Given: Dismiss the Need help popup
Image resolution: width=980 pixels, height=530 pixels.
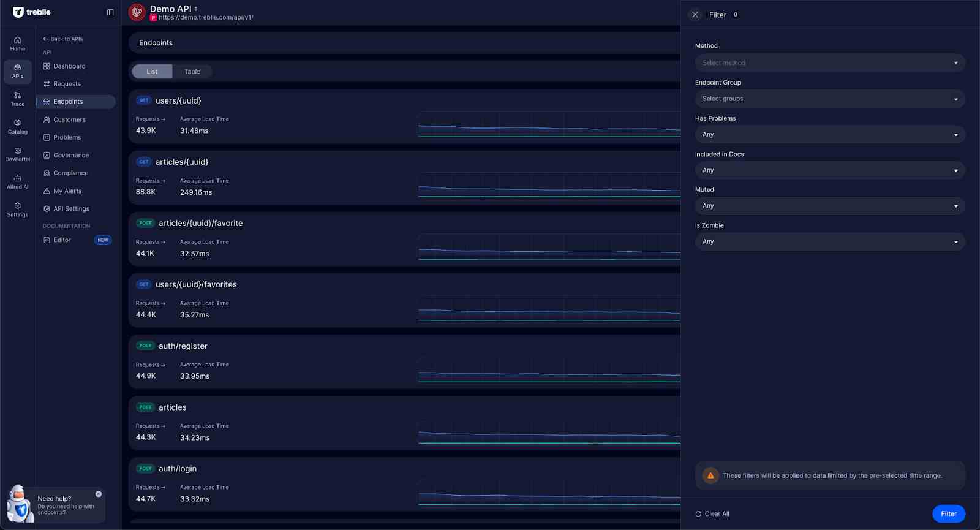Looking at the screenshot, I should click(x=99, y=494).
